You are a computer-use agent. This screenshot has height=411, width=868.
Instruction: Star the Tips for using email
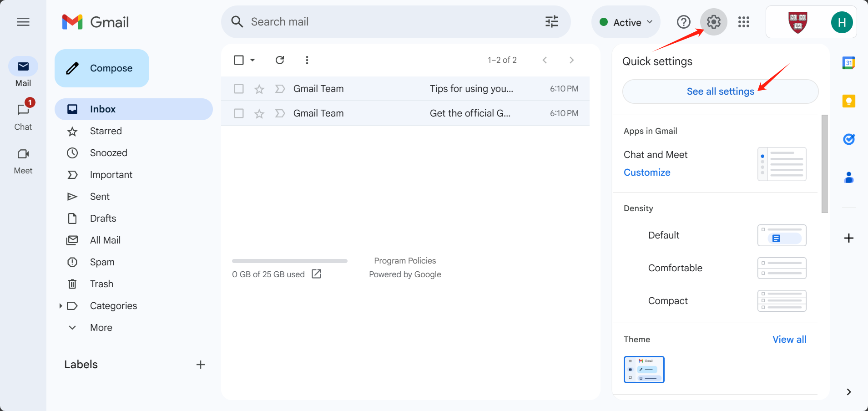tap(259, 89)
